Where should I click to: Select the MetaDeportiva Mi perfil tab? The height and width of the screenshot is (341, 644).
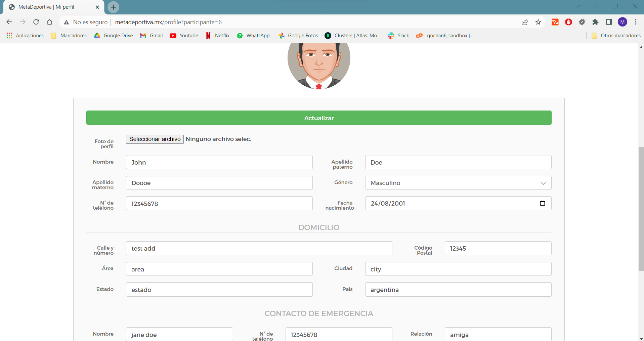tap(54, 7)
